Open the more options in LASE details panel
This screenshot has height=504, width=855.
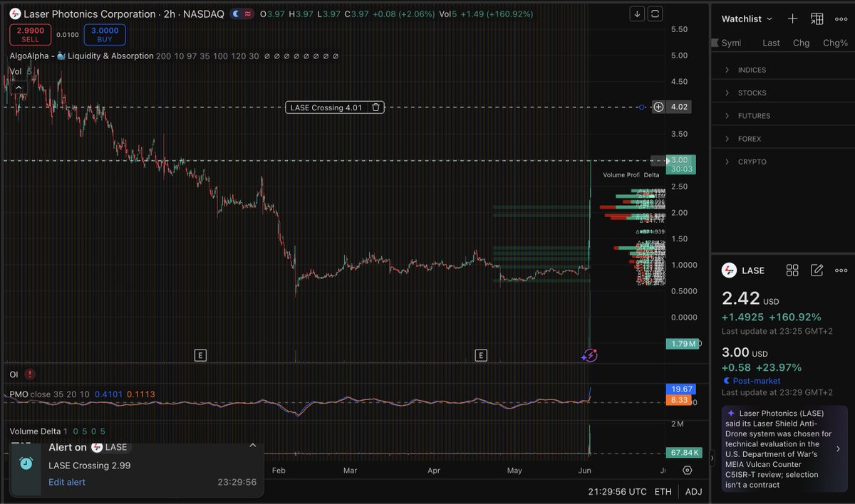point(841,270)
